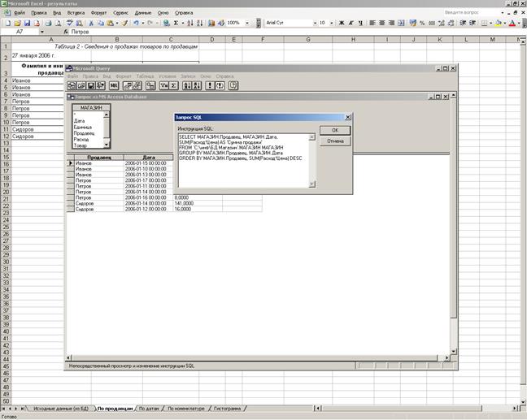Select the Исходные данные (из БД) sheet tab

[x=61, y=409]
